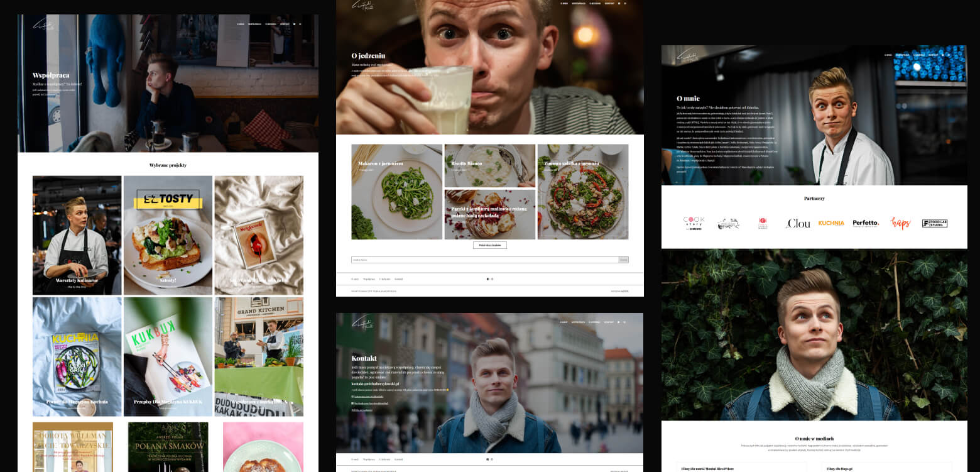
Task: Click the Cook Story partner logo
Action: (694, 223)
